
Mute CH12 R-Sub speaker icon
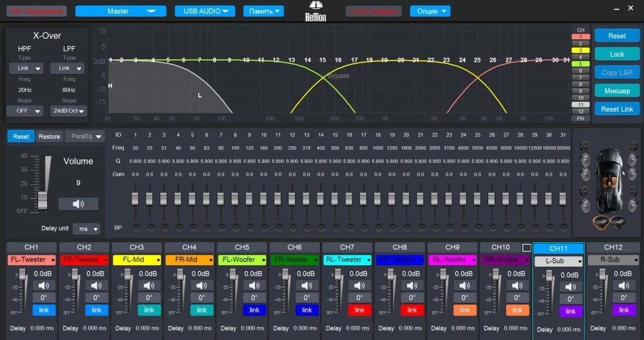click(x=624, y=285)
